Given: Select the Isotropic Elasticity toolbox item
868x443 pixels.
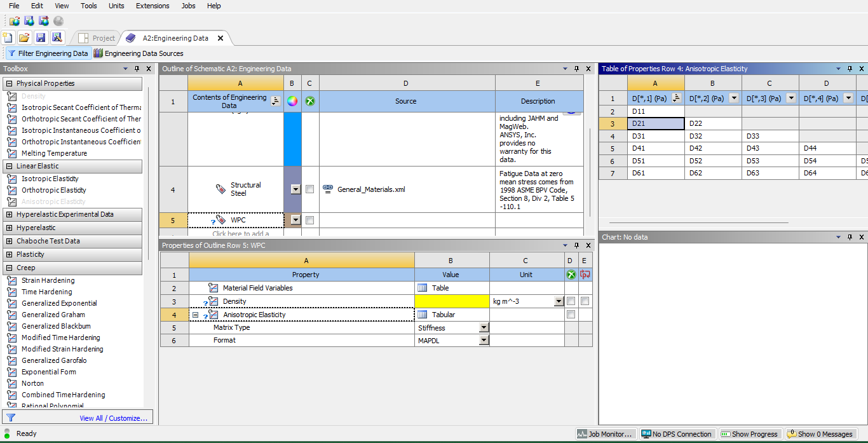Looking at the screenshot, I should (x=50, y=179).
